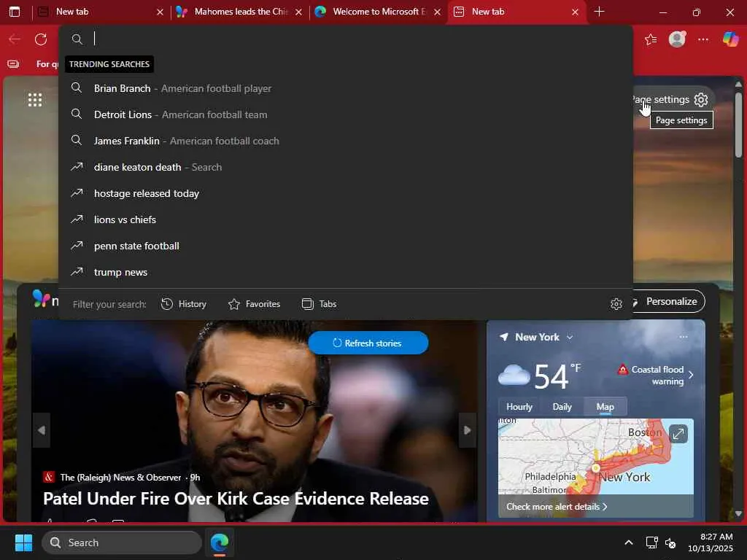
Task: Select the Hourly weather tab
Action: 519,407
